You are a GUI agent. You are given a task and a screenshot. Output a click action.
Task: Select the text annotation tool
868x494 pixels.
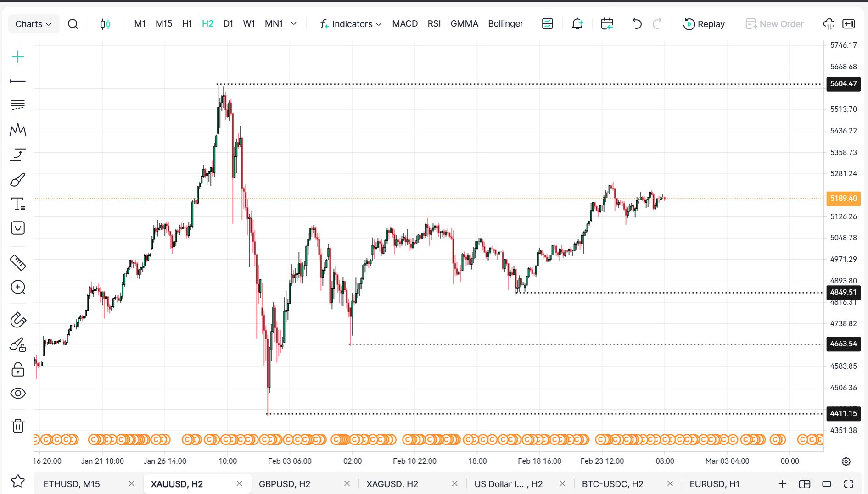pyautogui.click(x=18, y=204)
